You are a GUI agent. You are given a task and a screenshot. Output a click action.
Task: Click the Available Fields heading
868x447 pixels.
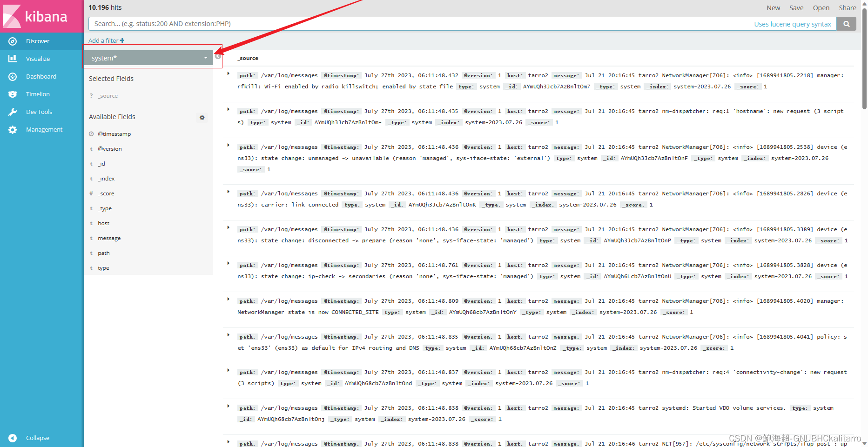112,117
